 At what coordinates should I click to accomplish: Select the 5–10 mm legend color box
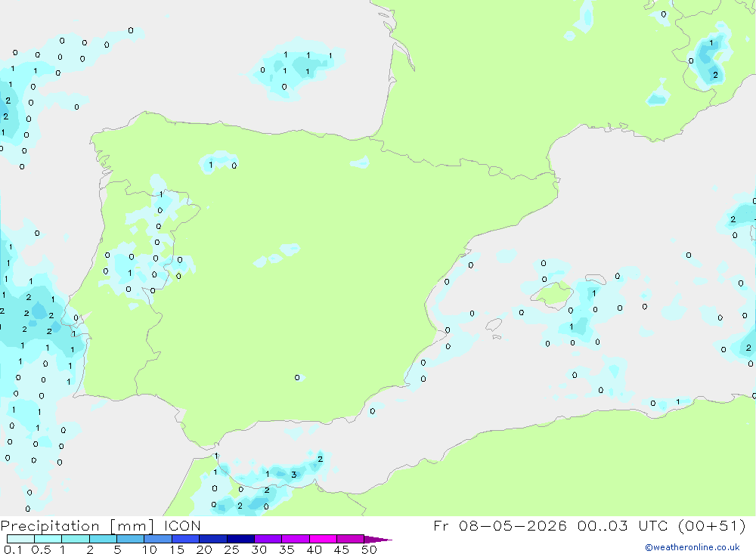tap(131, 539)
